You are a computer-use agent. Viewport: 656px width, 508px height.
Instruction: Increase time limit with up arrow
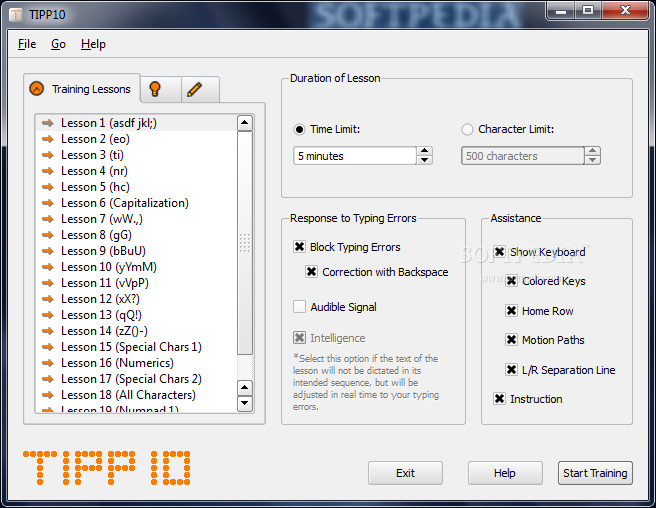[424, 151]
